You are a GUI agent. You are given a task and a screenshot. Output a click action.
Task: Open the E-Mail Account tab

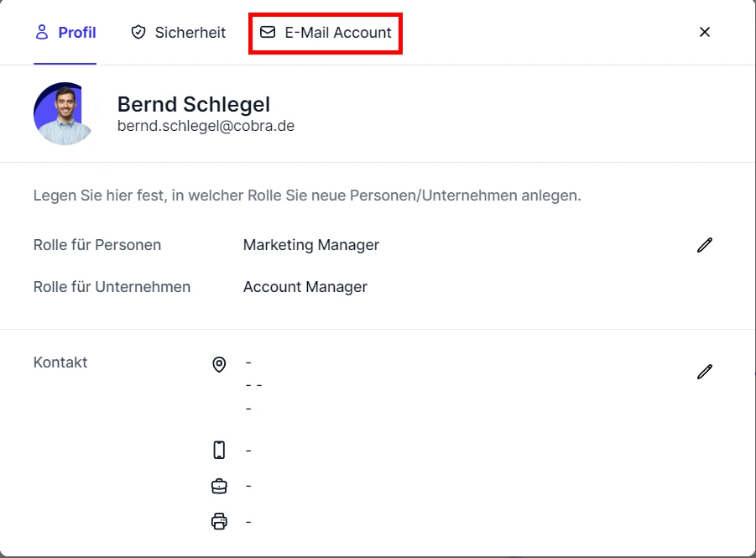(x=338, y=33)
